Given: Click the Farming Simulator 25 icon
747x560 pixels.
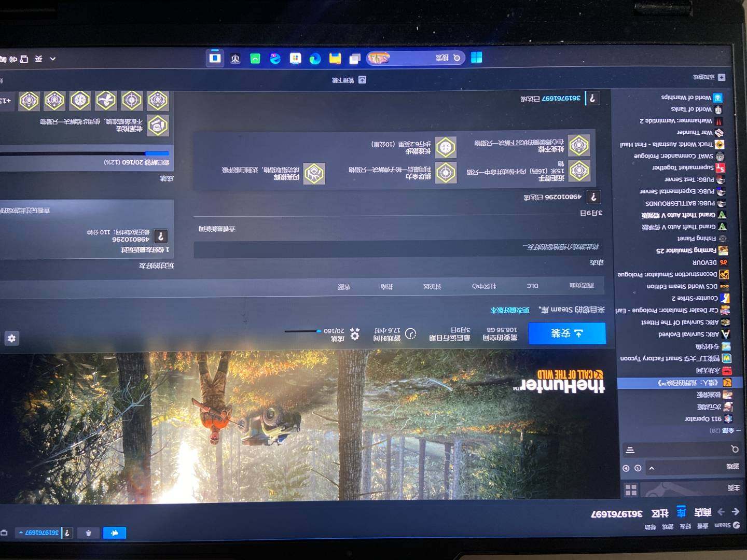Looking at the screenshot, I should [723, 250].
